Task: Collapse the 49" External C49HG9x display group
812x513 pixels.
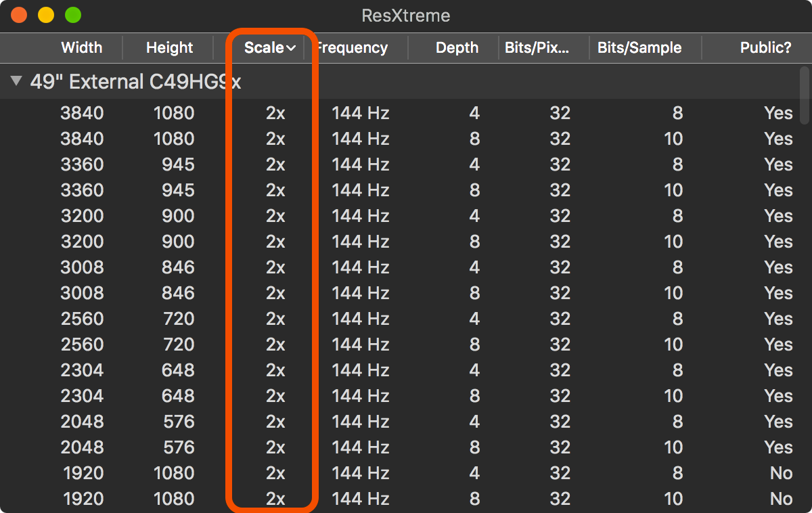Action: point(16,82)
